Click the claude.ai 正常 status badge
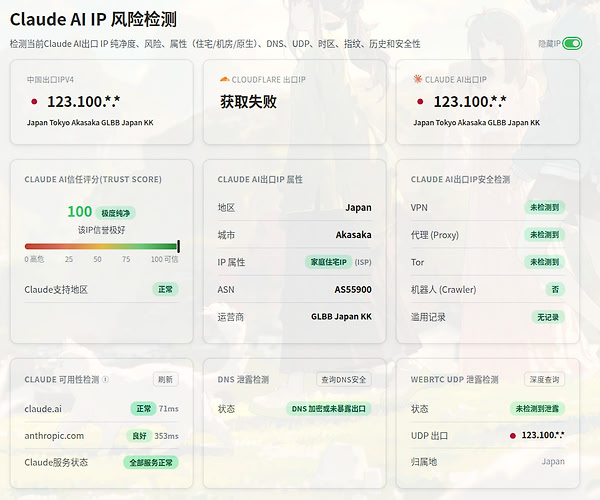600x500 pixels. click(x=143, y=409)
